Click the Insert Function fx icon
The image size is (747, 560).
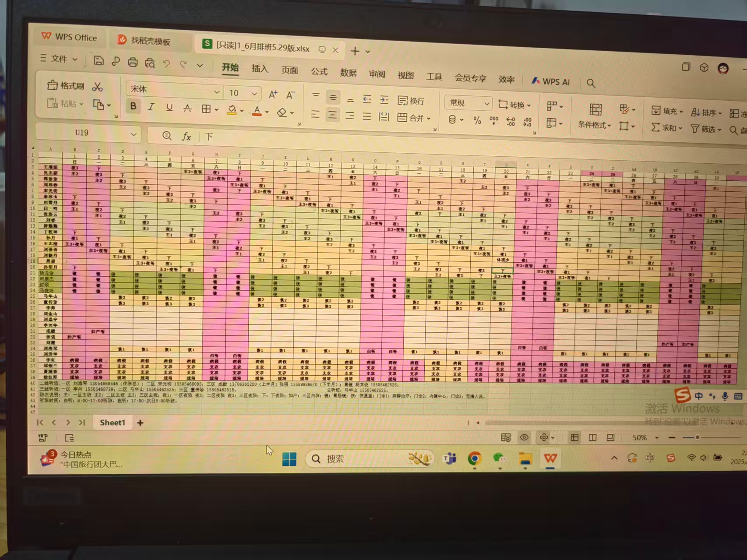tap(187, 137)
